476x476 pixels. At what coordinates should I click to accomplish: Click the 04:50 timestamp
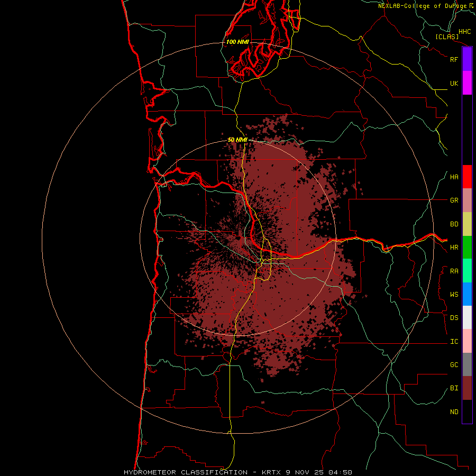(340, 472)
